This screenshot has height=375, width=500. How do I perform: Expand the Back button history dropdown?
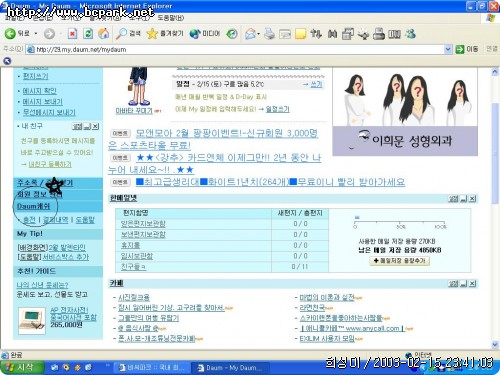(x=36, y=34)
